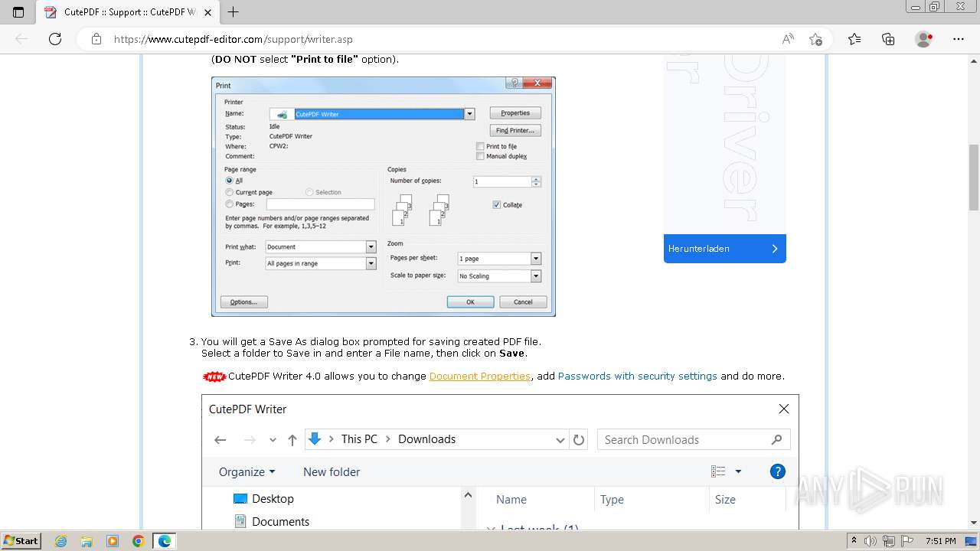Viewport: 980px width, 551px height.
Task: Close the CutePDF Support tab
Action: 209,11
